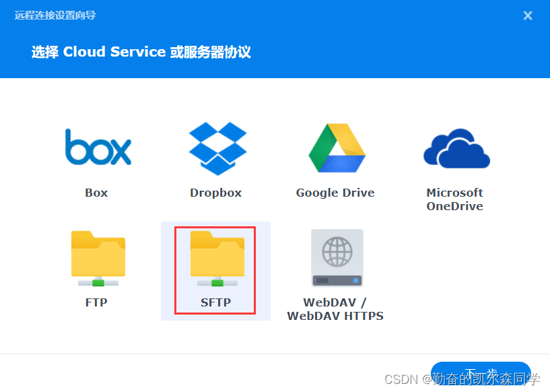Choose the FTP folder icon
Image resolution: width=550 pixels, height=392 pixels.
(98, 257)
